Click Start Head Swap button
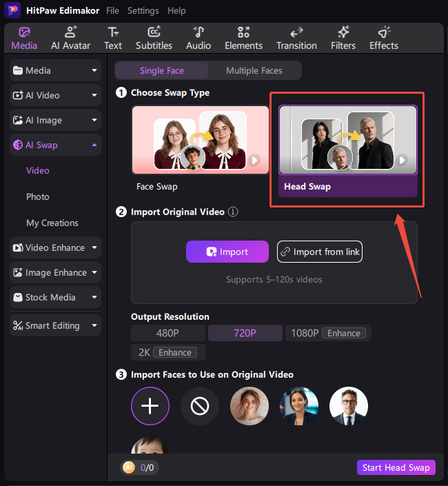The height and width of the screenshot is (486, 448). tap(396, 467)
